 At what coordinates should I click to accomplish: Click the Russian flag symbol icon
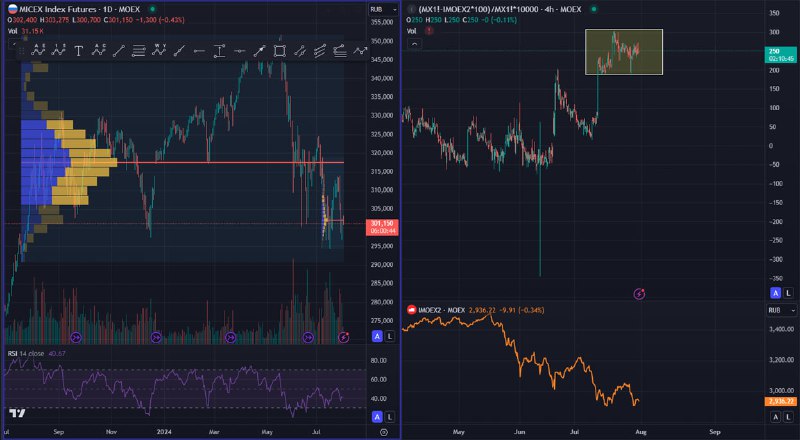12,9
